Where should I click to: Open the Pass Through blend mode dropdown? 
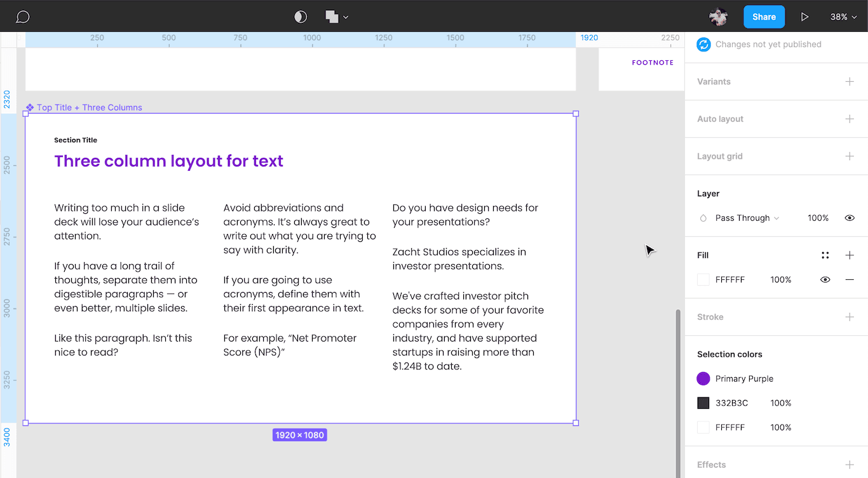[x=747, y=218]
